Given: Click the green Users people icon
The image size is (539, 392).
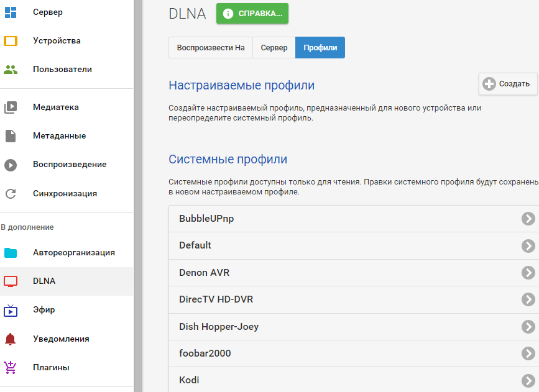Looking at the screenshot, I should point(11,70).
